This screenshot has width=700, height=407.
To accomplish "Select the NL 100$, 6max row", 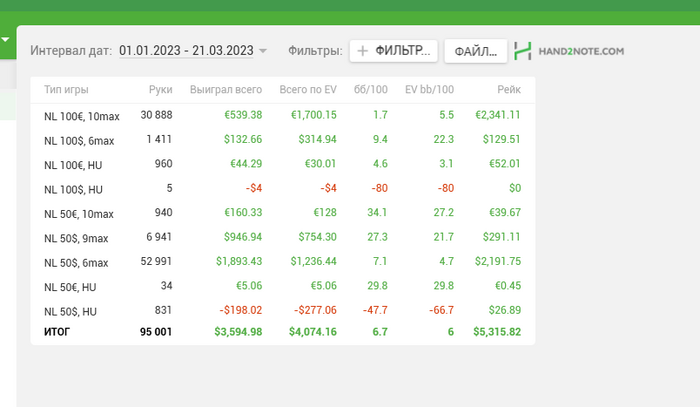I will 283,140.
